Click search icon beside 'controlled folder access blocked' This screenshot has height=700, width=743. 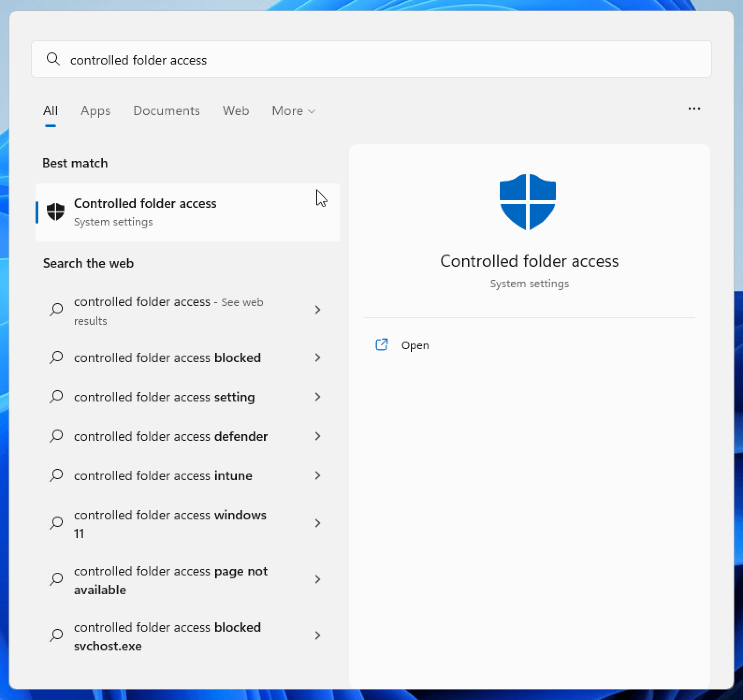(x=57, y=357)
